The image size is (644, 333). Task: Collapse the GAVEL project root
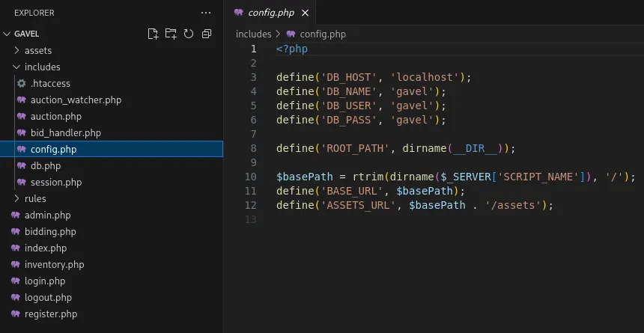point(7,34)
